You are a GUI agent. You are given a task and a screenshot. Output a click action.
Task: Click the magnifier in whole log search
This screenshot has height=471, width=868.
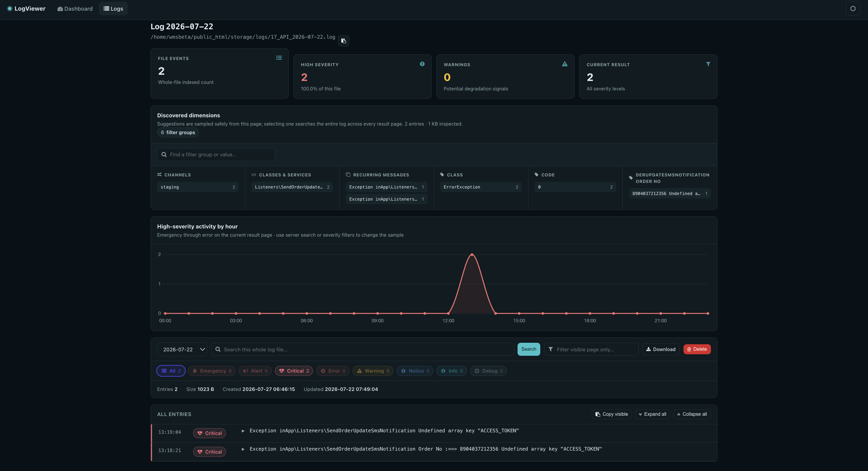[218, 349]
